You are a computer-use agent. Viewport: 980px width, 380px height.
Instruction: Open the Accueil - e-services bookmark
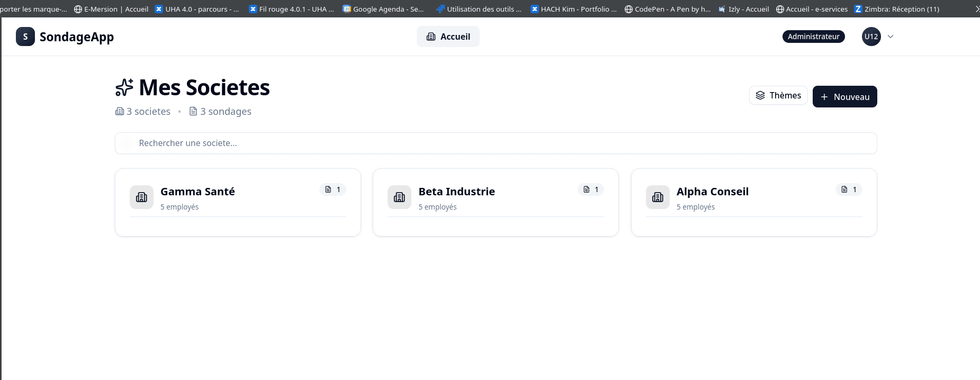[x=812, y=9]
